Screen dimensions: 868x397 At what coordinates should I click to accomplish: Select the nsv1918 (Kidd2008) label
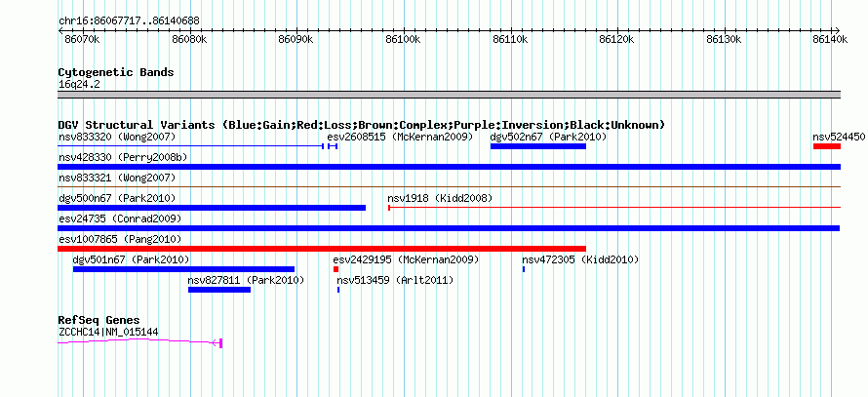[440, 198]
